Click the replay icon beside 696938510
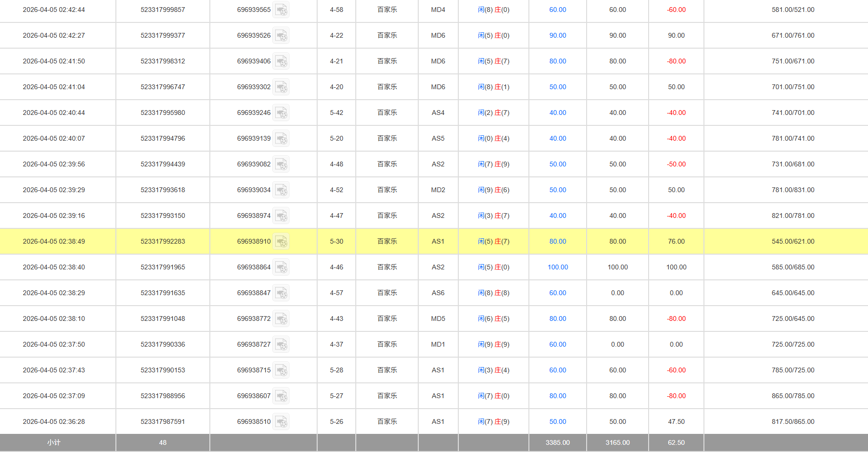This screenshot has height=452, width=868. [x=281, y=422]
